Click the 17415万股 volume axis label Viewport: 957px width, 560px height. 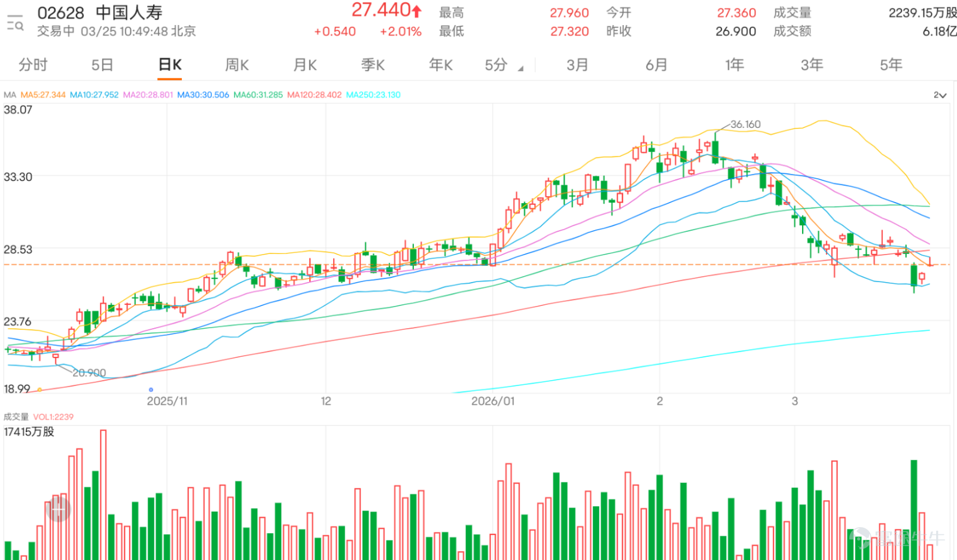pyautogui.click(x=29, y=432)
